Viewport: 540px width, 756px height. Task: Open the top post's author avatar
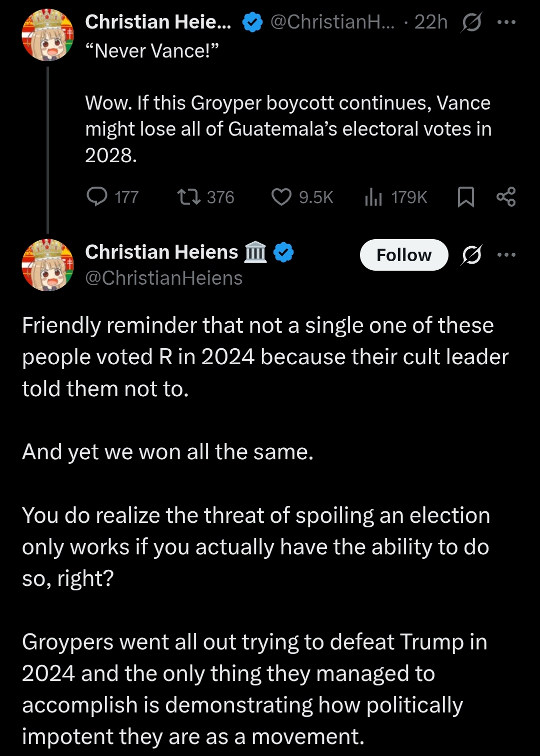click(47, 35)
